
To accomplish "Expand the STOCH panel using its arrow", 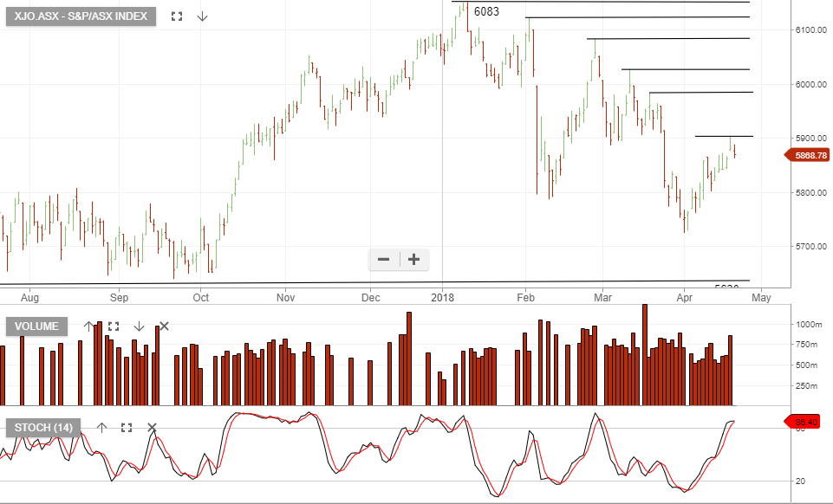I will pos(127,427).
